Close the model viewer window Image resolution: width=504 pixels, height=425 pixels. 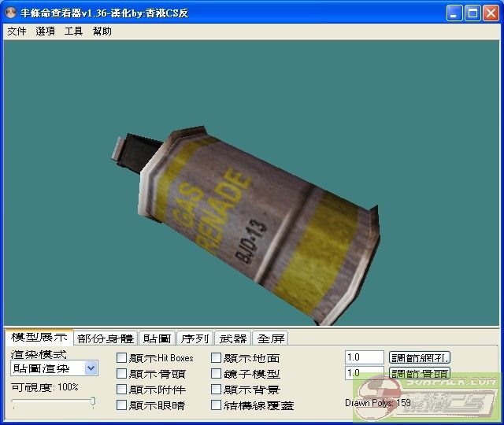click(x=491, y=13)
